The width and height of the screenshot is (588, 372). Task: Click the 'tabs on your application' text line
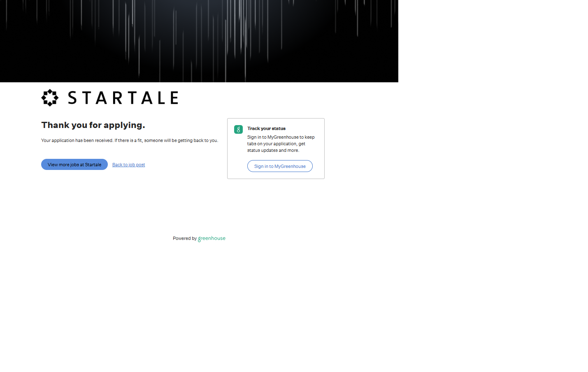pos(276,144)
